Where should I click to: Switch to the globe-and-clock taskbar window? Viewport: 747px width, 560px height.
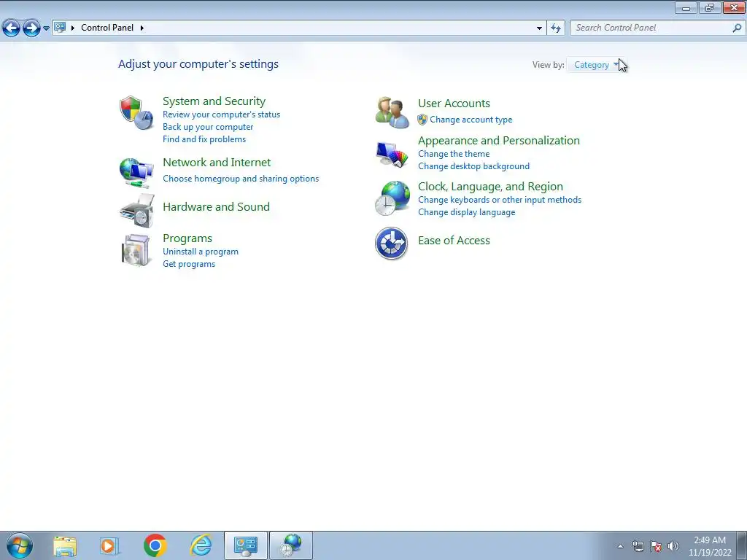(x=291, y=545)
